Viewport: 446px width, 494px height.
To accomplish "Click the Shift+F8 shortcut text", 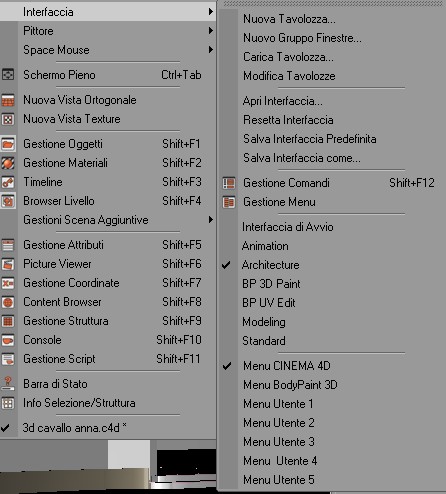I will (x=182, y=302).
